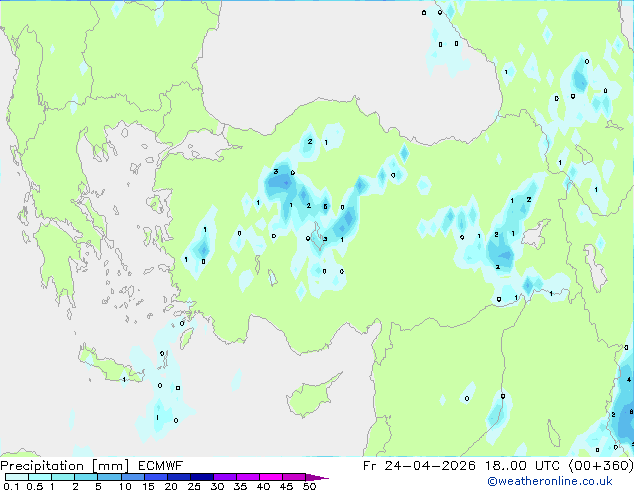The width and height of the screenshot is (634, 490).
Task: Click the '35' legend scale label
Action: [x=240, y=486]
